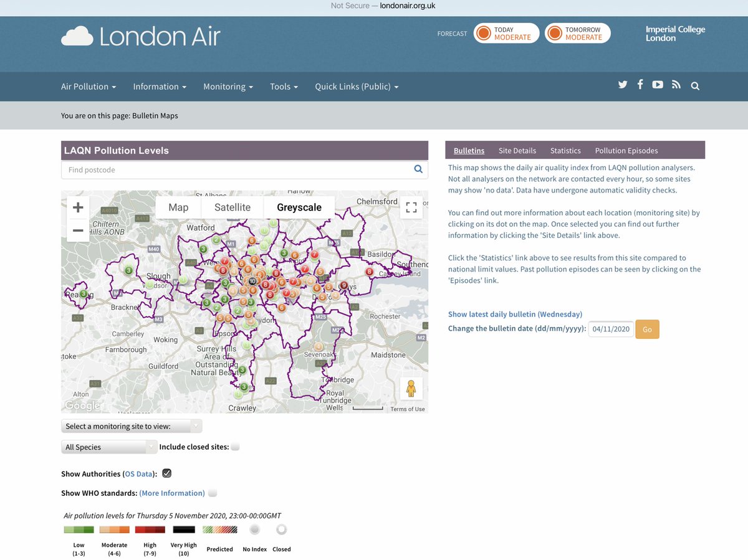Click the Imperial College London logo
Screen dimensions: 748x560
[x=675, y=34]
